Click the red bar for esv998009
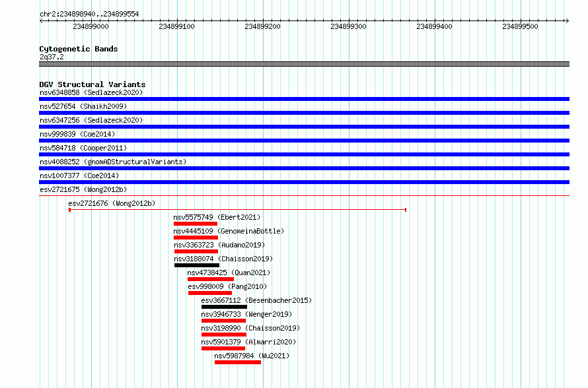The height and width of the screenshot is (388, 588). [210, 293]
